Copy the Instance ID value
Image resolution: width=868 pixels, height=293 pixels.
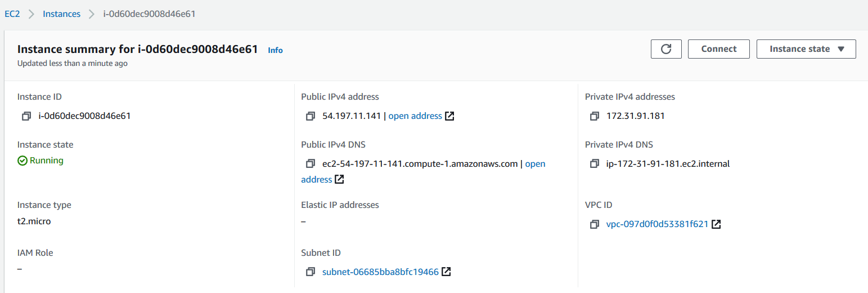[26, 116]
